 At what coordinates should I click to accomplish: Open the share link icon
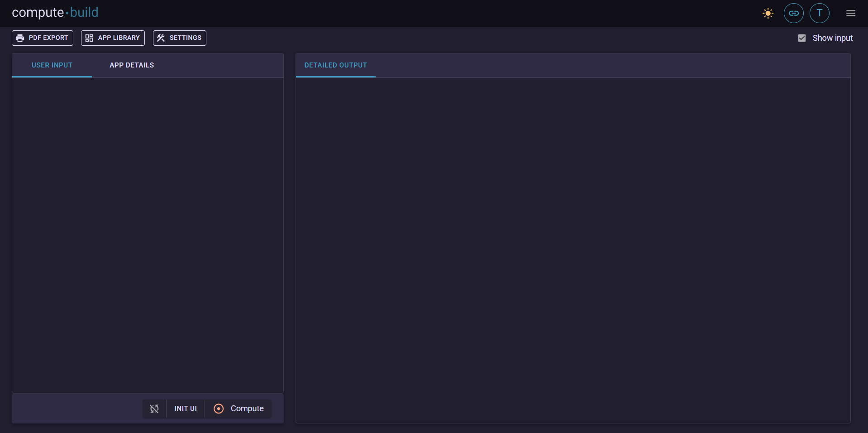[x=793, y=13]
